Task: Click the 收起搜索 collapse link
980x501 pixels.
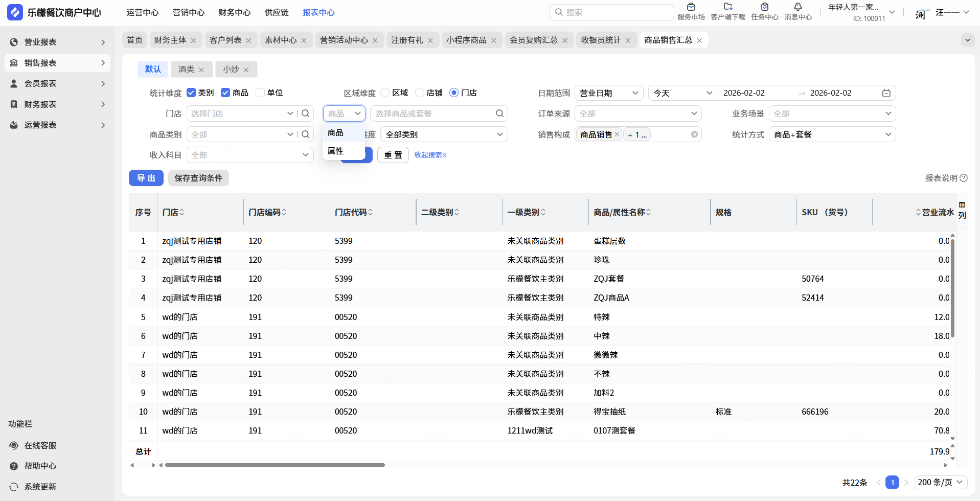Action: pos(430,155)
